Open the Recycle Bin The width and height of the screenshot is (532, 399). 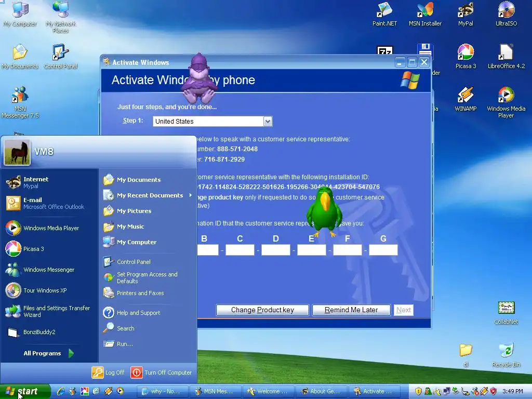[x=506, y=355]
